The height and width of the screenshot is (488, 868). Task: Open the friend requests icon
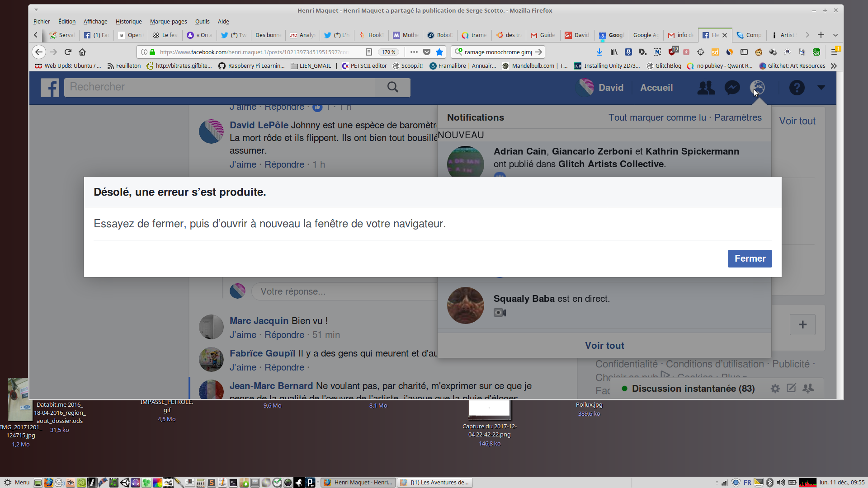point(706,88)
